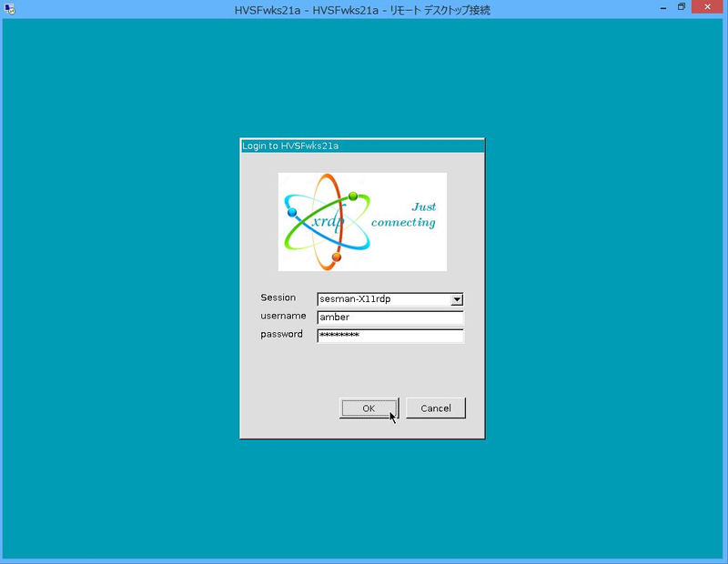The height and width of the screenshot is (564, 728).
Task: Focus the username field containing amber
Action: click(x=389, y=317)
